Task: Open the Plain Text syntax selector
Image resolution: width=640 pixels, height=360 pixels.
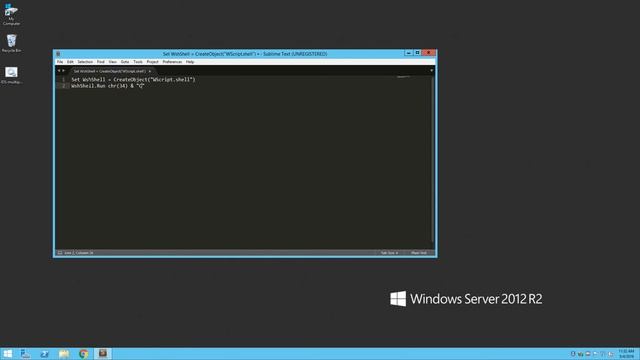Action: pyautogui.click(x=419, y=253)
